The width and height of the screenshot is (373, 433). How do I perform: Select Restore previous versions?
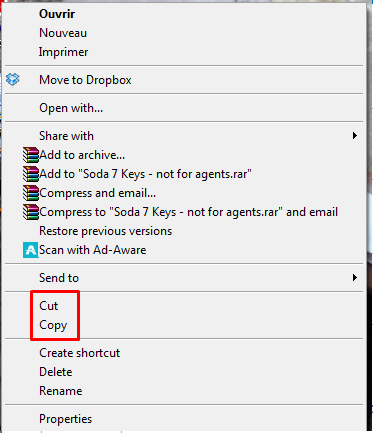pyautogui.click(x=105, y=231)
